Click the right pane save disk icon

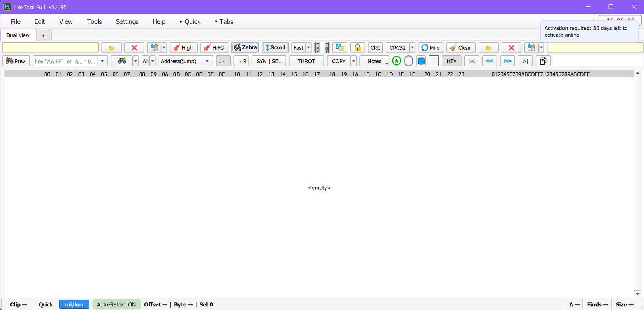[x=531, y=48]
